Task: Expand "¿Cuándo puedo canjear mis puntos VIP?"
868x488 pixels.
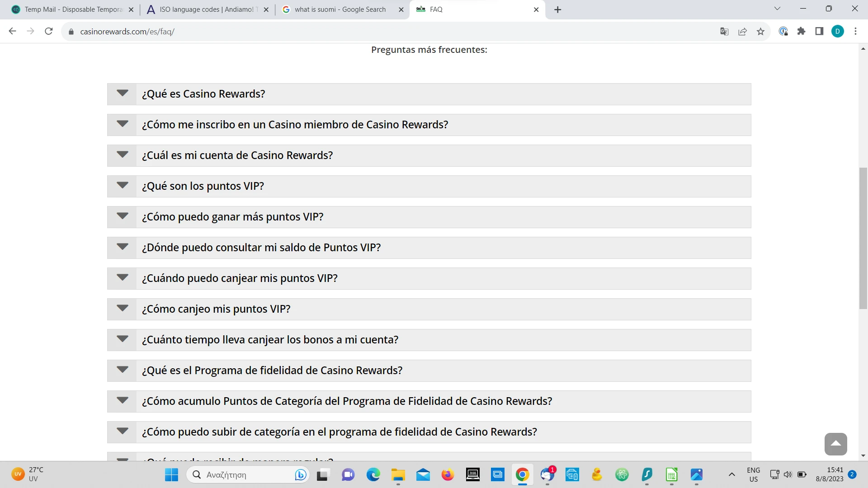Action: [429, 278]
